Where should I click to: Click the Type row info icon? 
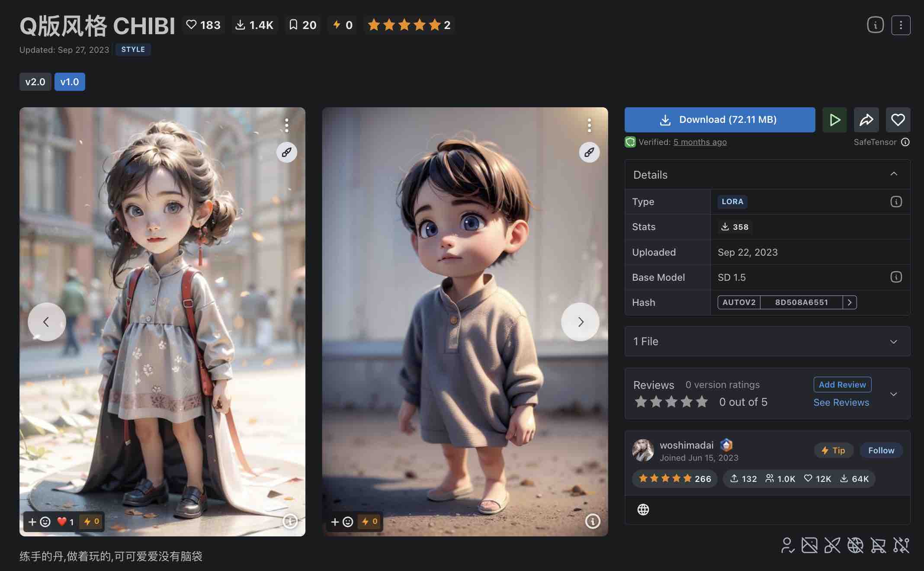pyautogui.click(x=896, y=202)
